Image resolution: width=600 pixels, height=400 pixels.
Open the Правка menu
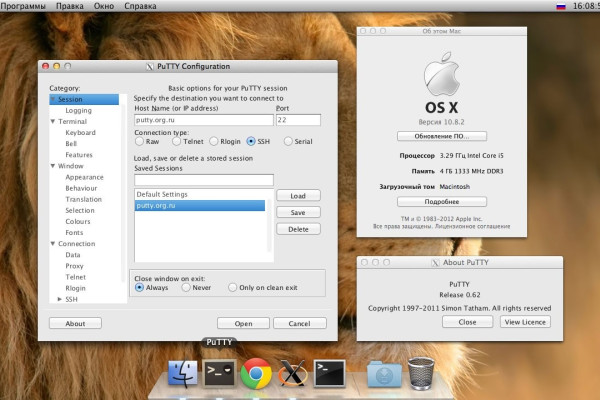70,6
